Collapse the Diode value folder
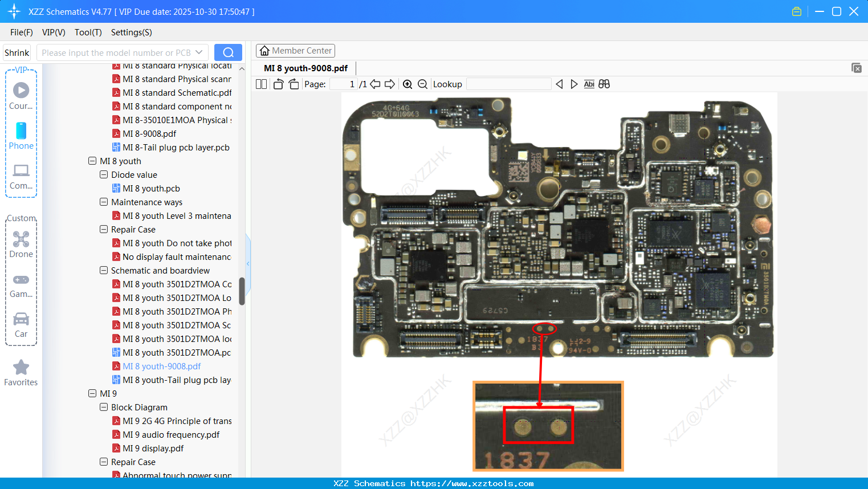 (x=104, y=175)
